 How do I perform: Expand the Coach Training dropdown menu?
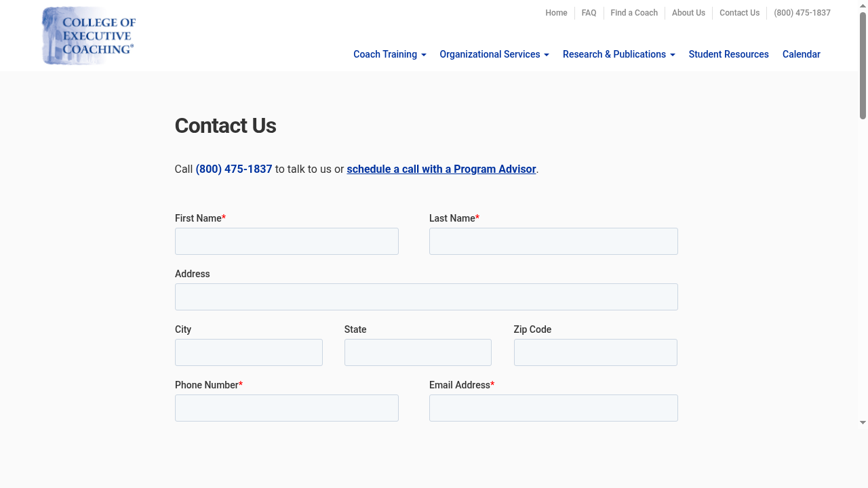click(390, 54)
